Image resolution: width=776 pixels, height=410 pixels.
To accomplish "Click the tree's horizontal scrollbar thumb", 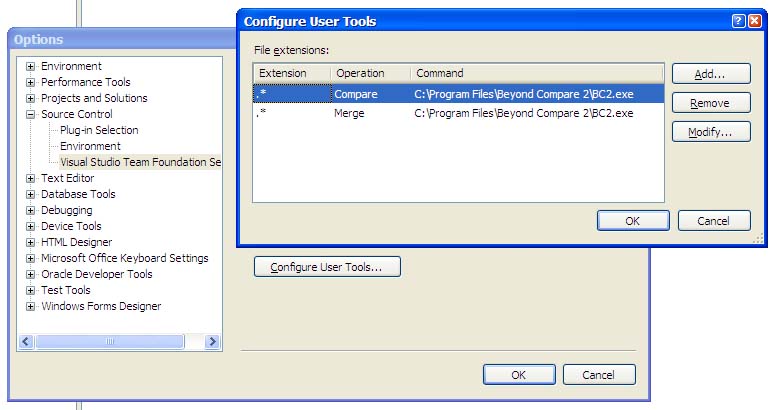I will 110,341.
